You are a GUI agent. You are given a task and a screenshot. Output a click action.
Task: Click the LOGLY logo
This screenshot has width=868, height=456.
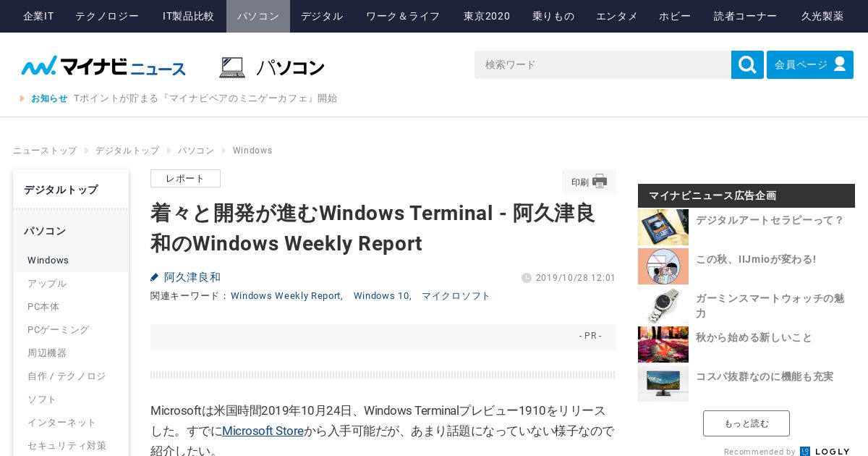(825, 452)
